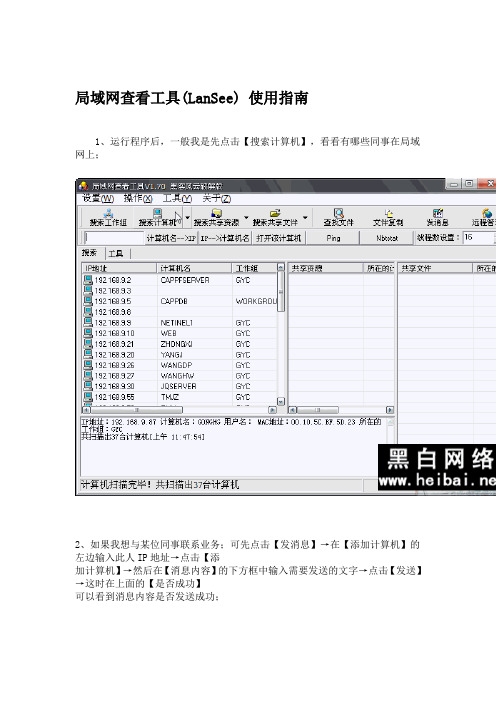Select the CAPPFSERVER computer name cell

185,280
